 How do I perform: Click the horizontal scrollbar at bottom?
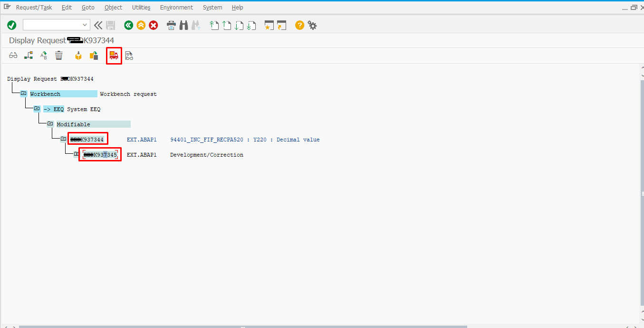(x=242, y=326)
